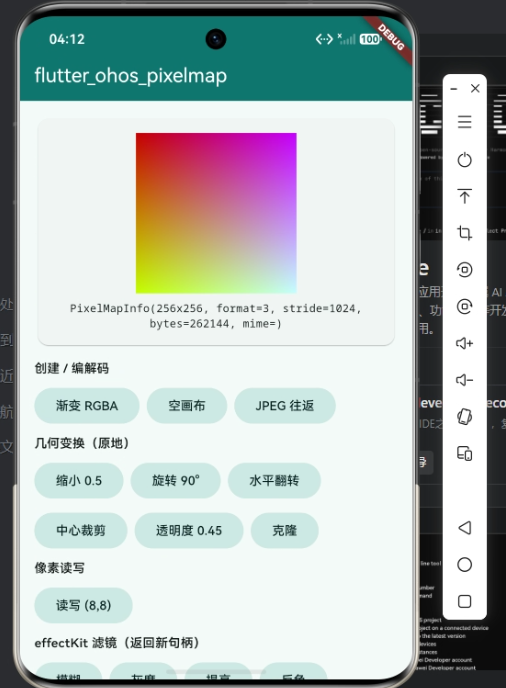Tap the 空画布 button
This screenshot has width=506, height=688.
tap(187, 405)
